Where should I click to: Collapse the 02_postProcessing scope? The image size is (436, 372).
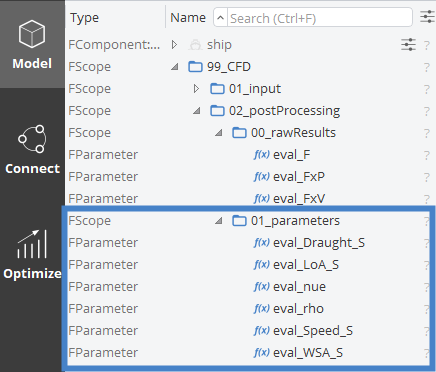(x=197, y=111)
